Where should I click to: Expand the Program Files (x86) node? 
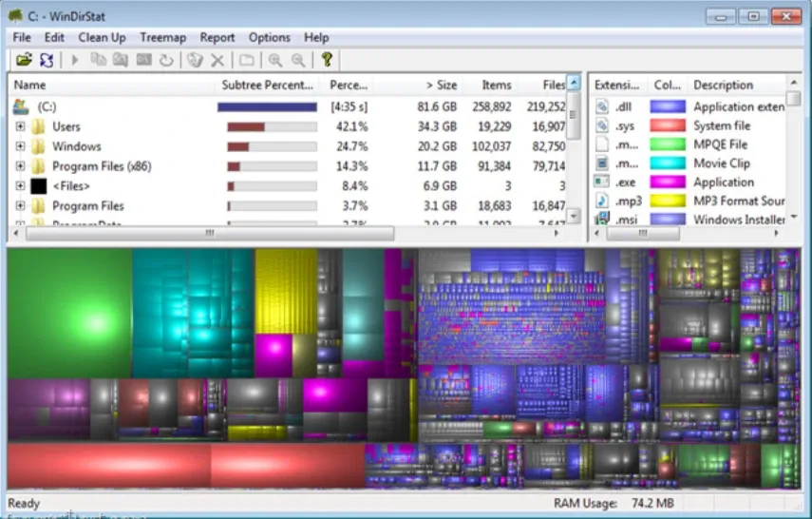tap(21, 166)
